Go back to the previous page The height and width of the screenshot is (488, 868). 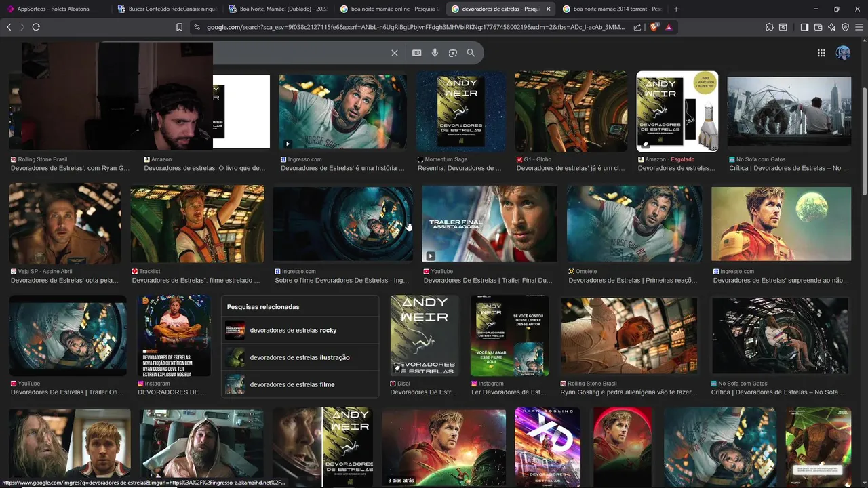point(9,27)
